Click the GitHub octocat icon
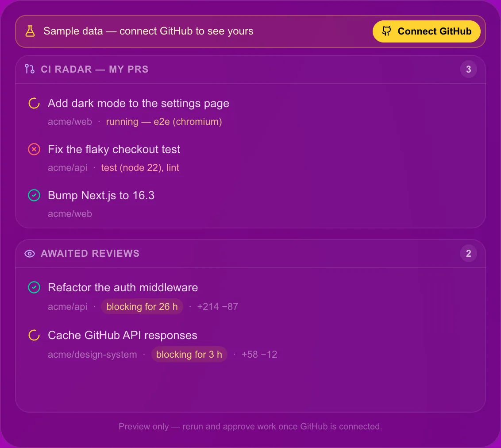This screenshot has width=501, height=448. coord(387,31)
